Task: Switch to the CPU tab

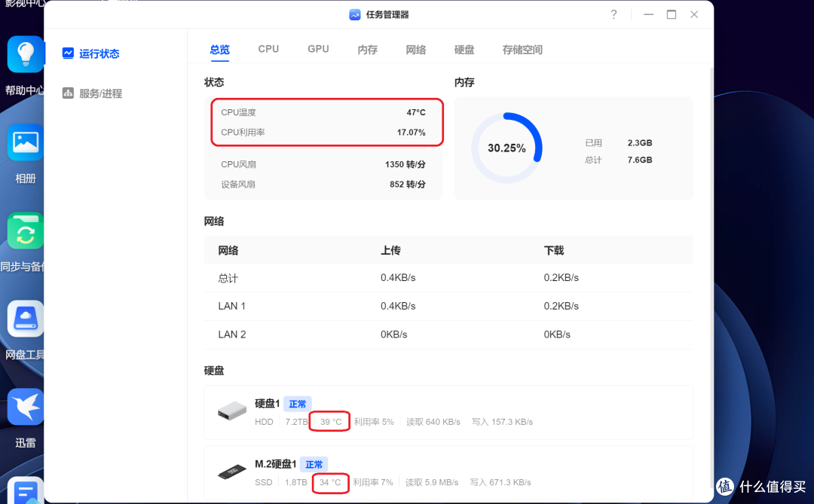Action: point(268,49)
